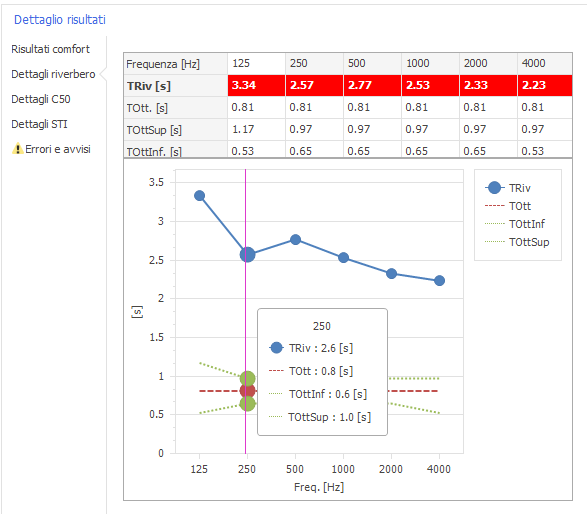Click tooltip line TOtt : 0.8 [s]

(311, 371)
